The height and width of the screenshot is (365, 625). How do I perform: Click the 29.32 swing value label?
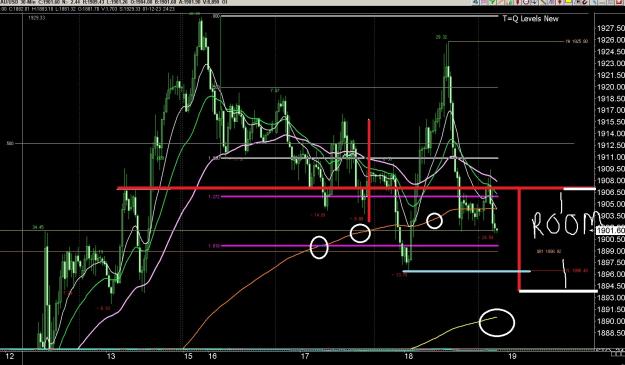click(x=442, y=37)
